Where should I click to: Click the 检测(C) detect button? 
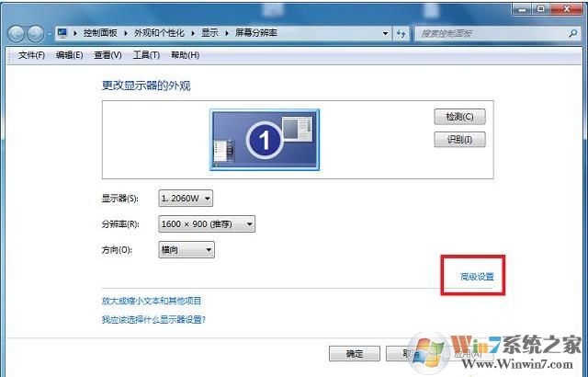459,117
